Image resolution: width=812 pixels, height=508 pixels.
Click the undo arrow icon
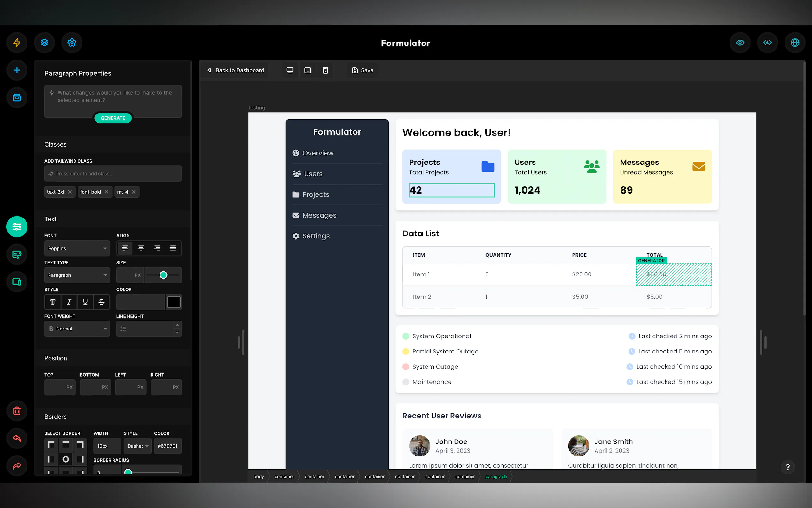(x=17, y=438)
